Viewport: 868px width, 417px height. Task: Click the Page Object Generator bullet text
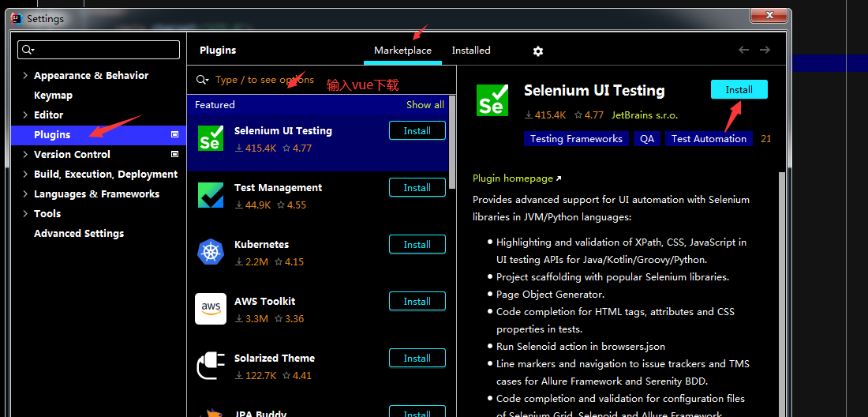point(550,295)
